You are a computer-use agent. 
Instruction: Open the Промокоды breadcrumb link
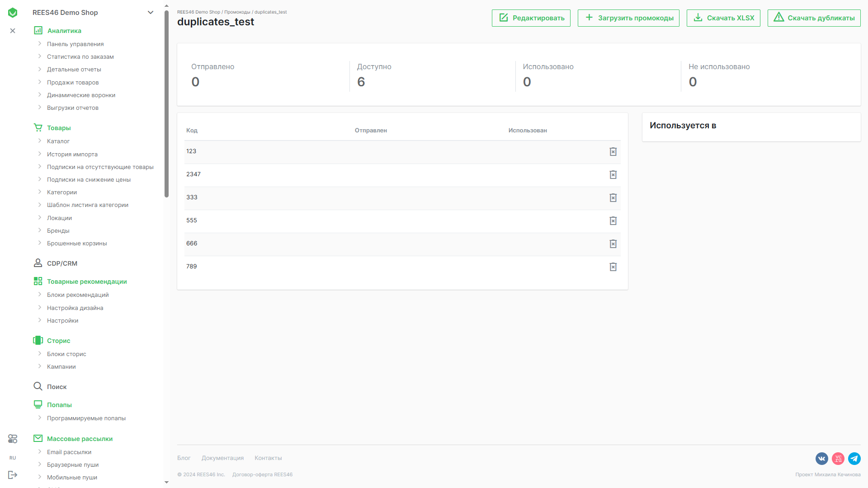pyautogui.click(x=237, y=12)
